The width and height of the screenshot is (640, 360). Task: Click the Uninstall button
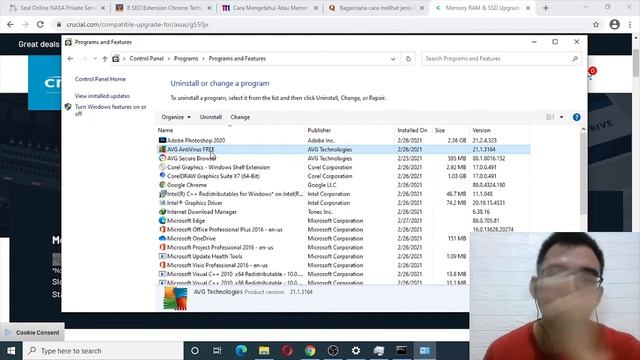point(211,117)
